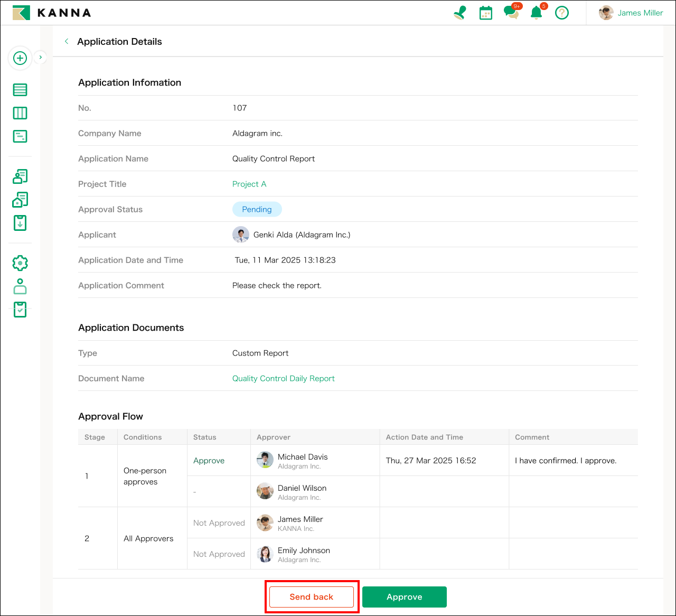Open the calendar icon in header
The height and width of the screenshot is (616, 676).
tap(485, 13)
